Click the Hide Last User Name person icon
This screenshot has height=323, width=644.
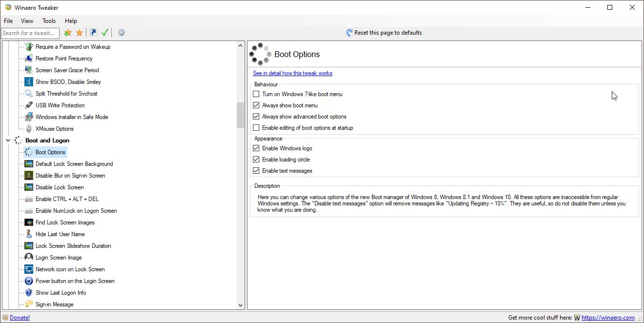pos(29,234)
